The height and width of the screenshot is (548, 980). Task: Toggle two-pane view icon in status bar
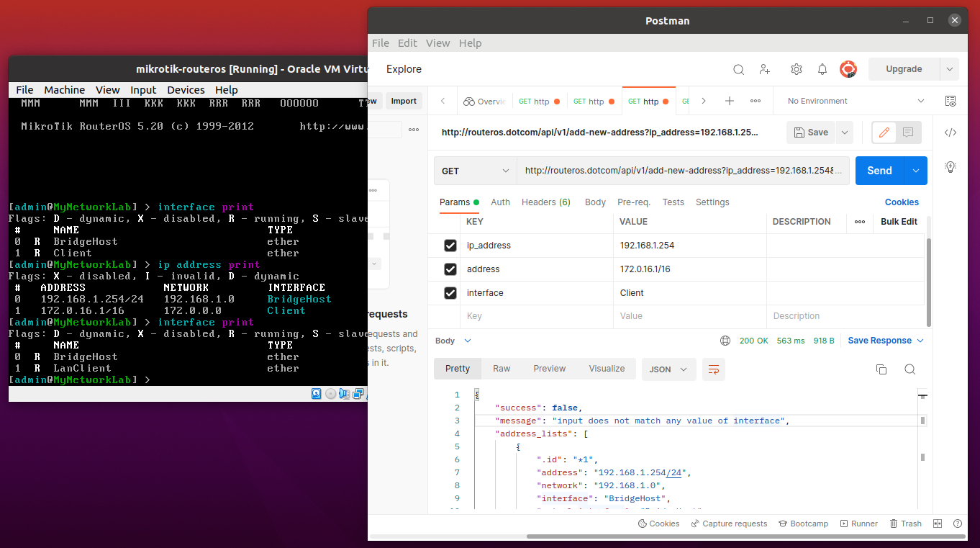coord(938,524)
